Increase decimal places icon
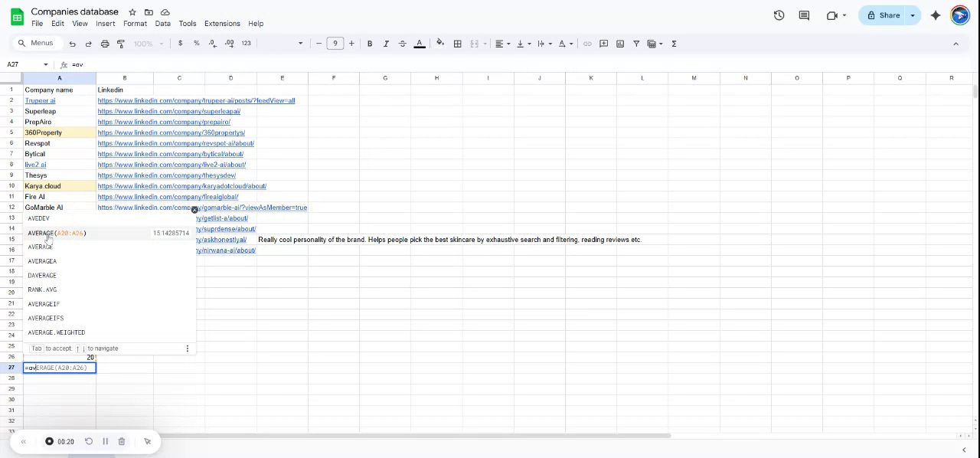This screenshot has width=980, height=458. click(230, 44)
